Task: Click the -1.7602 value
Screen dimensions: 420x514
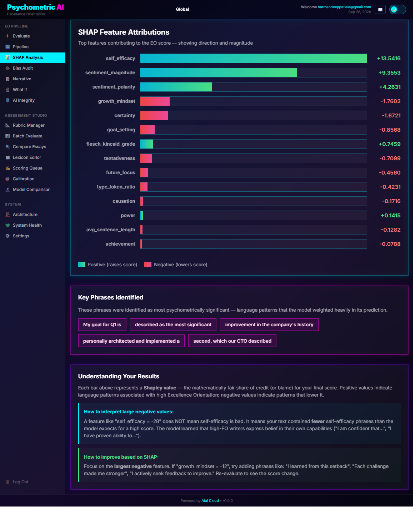Action: (x=390, y=101)
